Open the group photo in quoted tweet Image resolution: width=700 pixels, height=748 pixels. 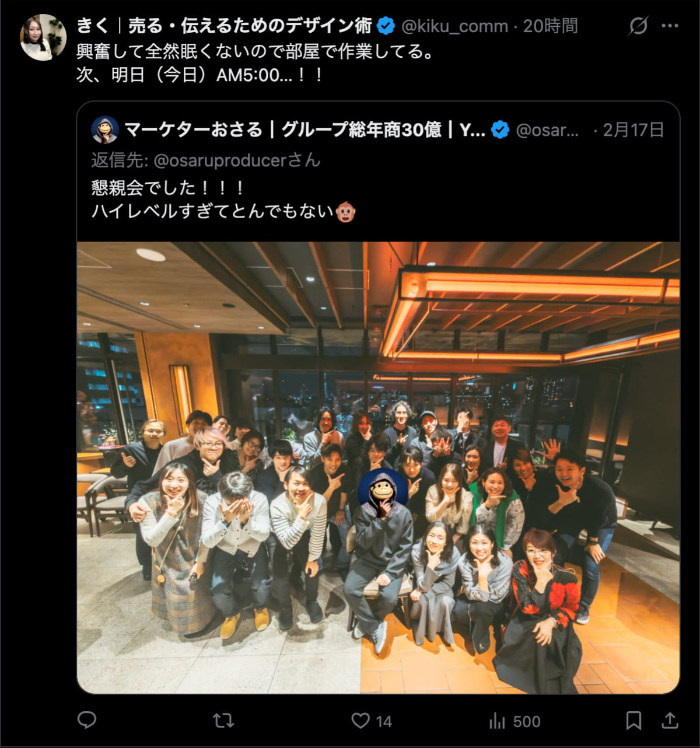click(378, 467)
